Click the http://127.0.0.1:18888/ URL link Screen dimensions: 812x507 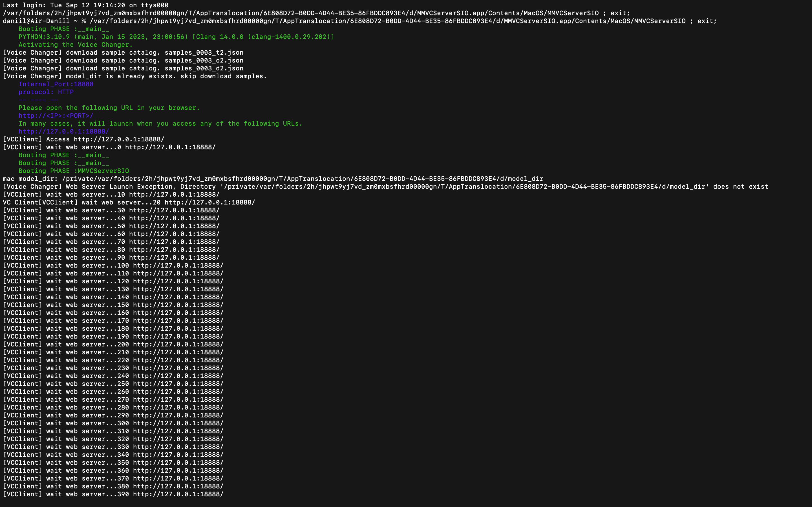point(64,131)
